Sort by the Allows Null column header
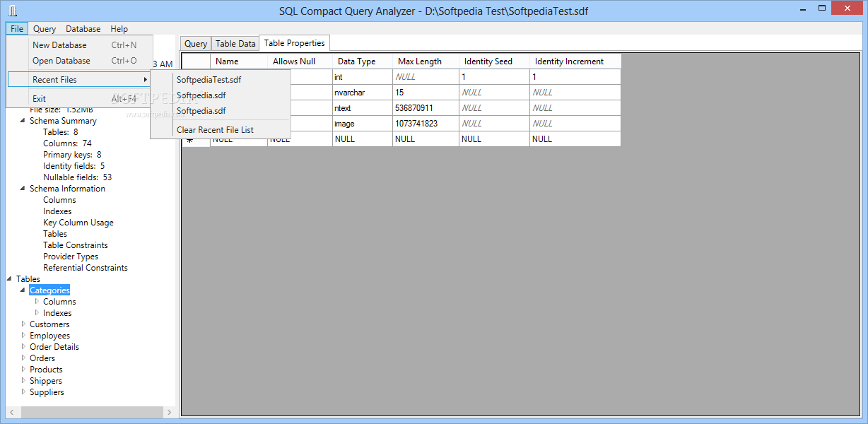This screenshot has height=424, width=868. pyautogui.click(x=300, y=61)
